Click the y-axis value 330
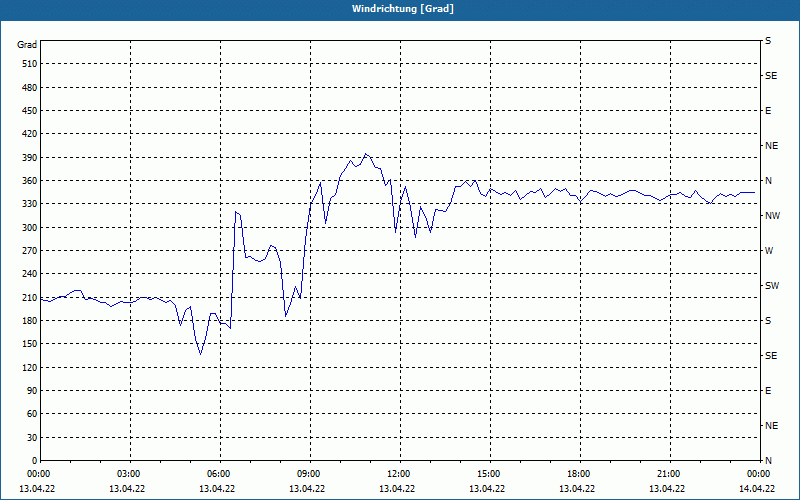Screen dimensions: 800x500 click(30, 204)
